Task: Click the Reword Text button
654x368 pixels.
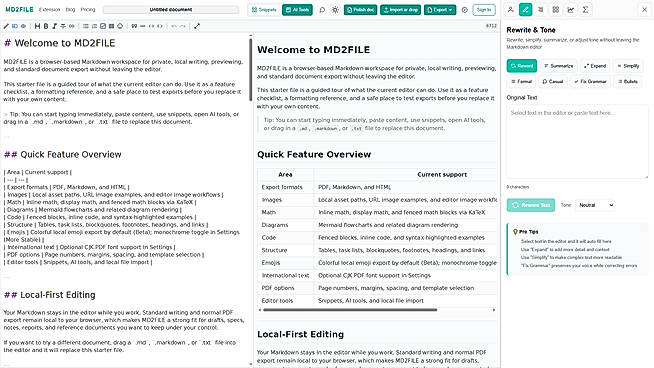Action: 531,205
